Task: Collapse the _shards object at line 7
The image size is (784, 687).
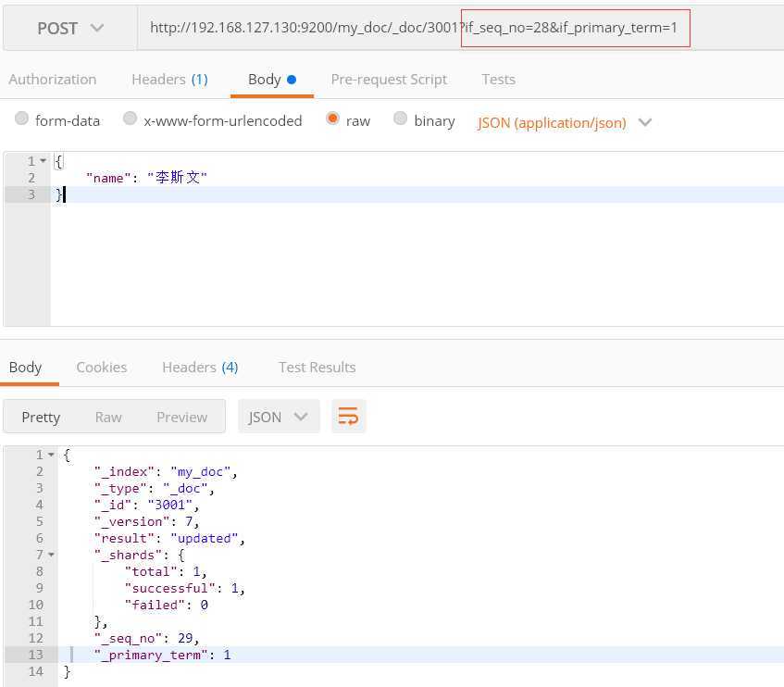Action: pos(50,555)
